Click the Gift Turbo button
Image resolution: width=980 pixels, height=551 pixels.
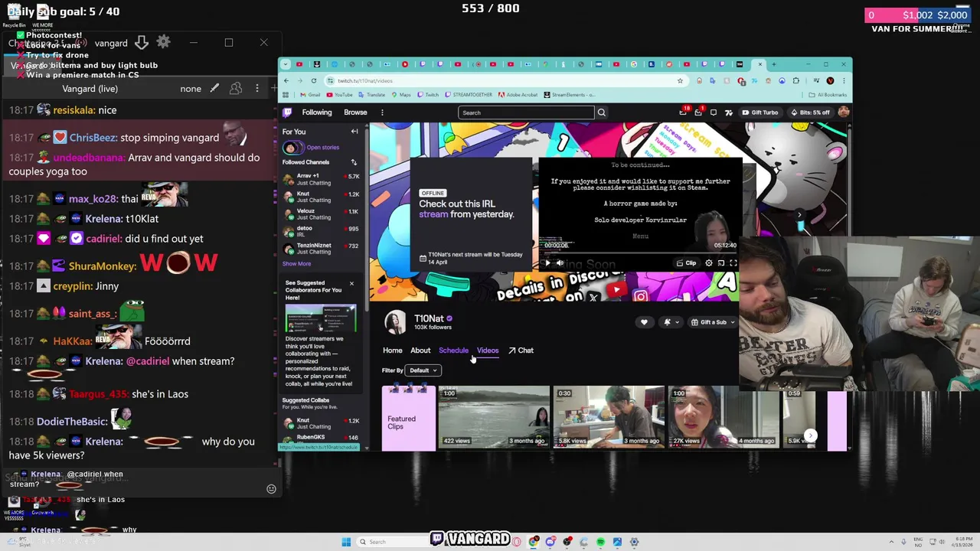(760, 112)
